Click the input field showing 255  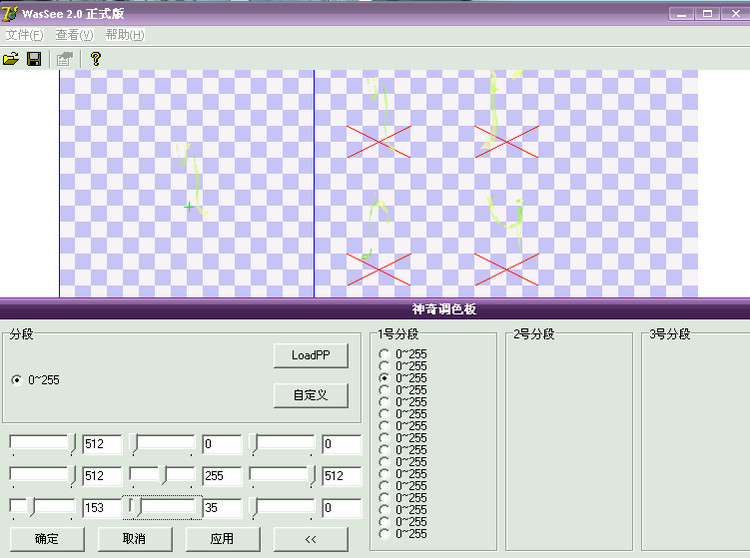point(222,476)
